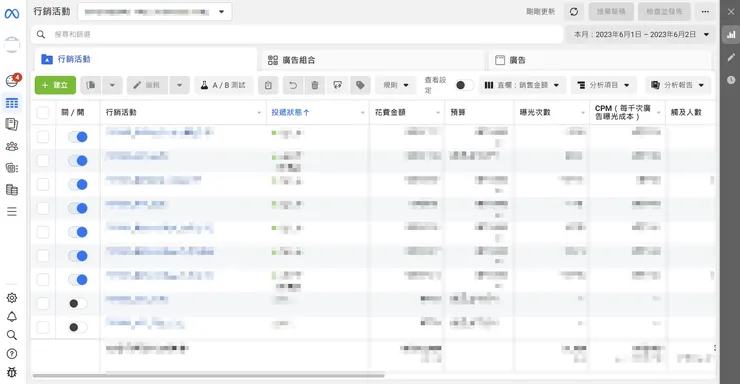Viewport: 740px width, 384px height.
Task: Switch to the 廣告組合 tab
Action: pos(373,60)
